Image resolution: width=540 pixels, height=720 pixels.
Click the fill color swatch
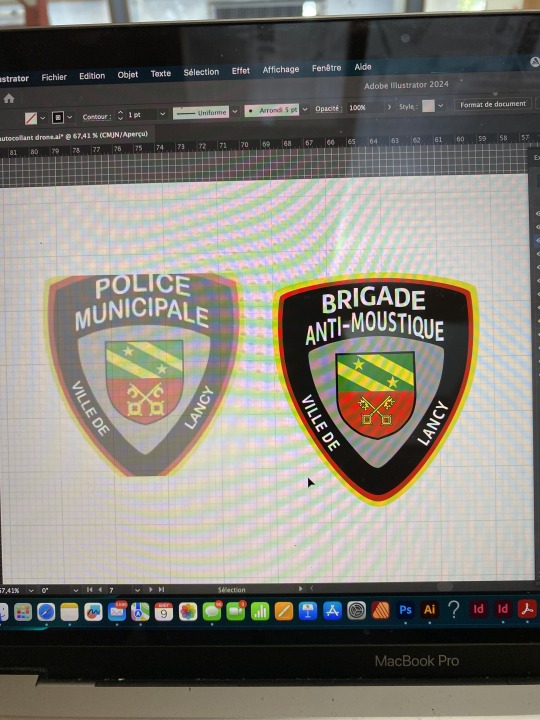pos(31,118)
